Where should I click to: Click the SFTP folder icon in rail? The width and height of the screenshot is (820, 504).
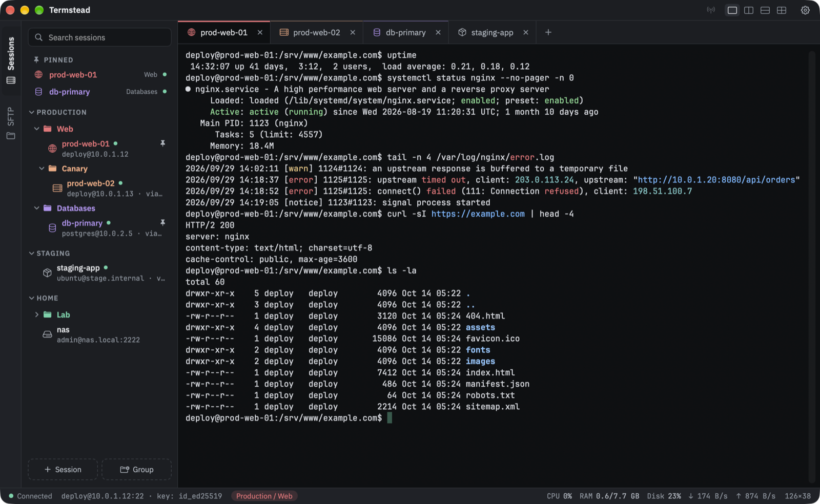point(11,136)
